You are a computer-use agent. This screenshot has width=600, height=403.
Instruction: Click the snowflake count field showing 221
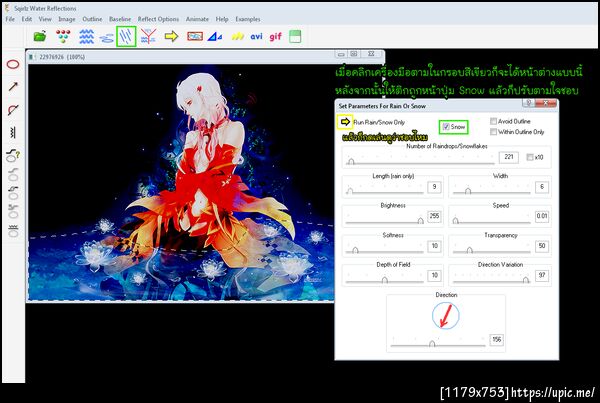(509, 157)
